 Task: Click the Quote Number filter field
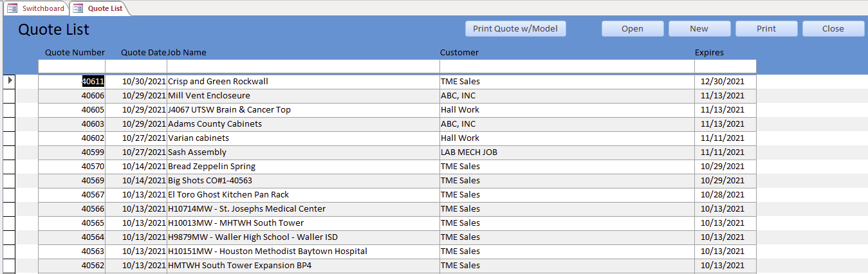point(71,66)
